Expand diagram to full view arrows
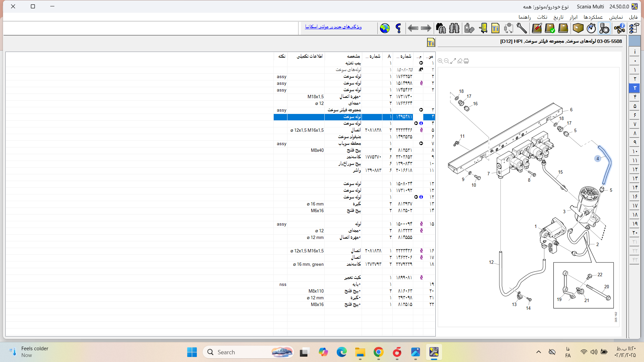Viewport: 644px width, 362px height. pos(453,61)
